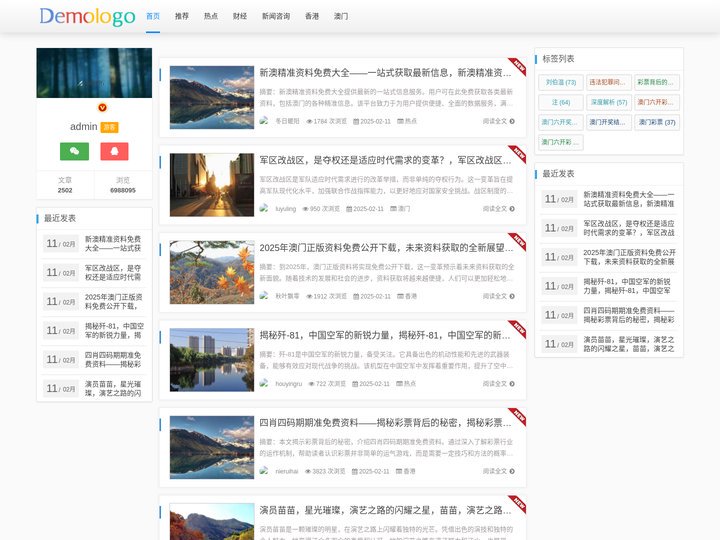Image resolution: width=720 pixels, height=540 pixels.
Task: Click the eye views icon beside 722 次浏览
Action: tap(312, 383)
